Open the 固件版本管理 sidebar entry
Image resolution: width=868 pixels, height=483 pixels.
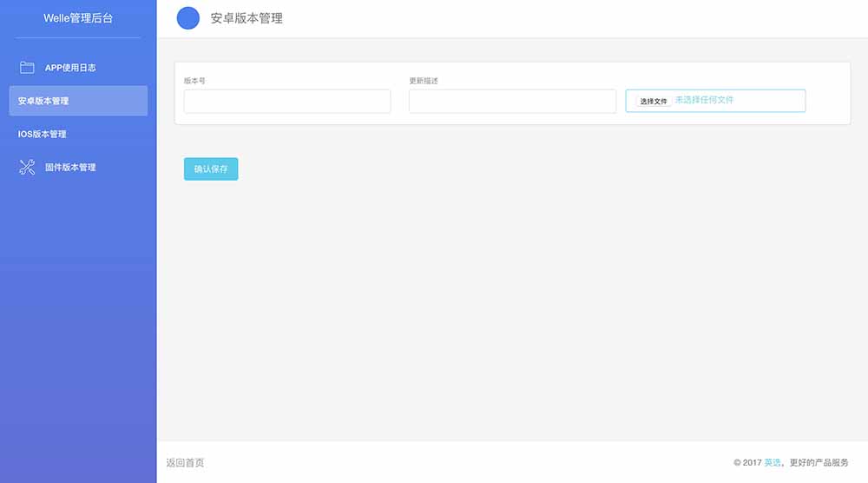click(x=70, y=168)
